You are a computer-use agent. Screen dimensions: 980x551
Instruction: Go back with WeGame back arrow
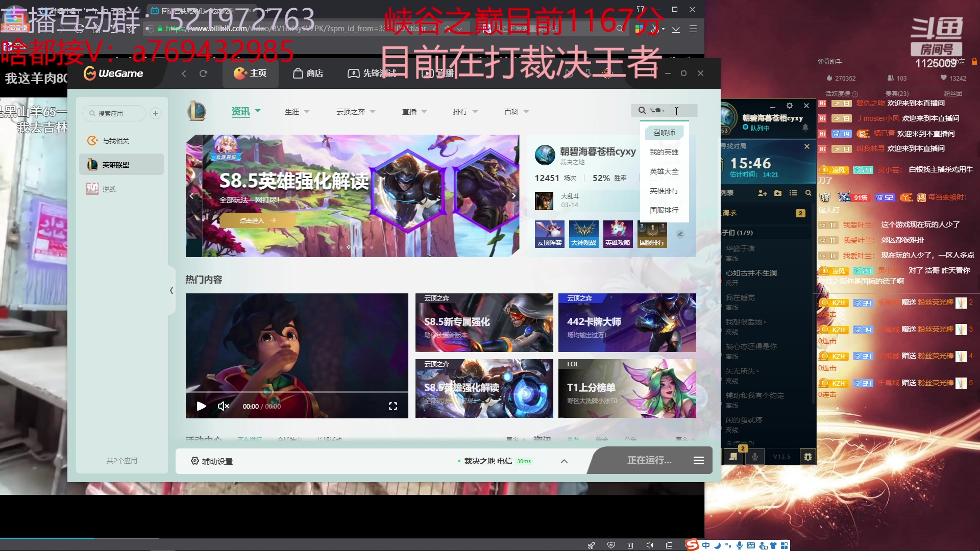(184, 73)
